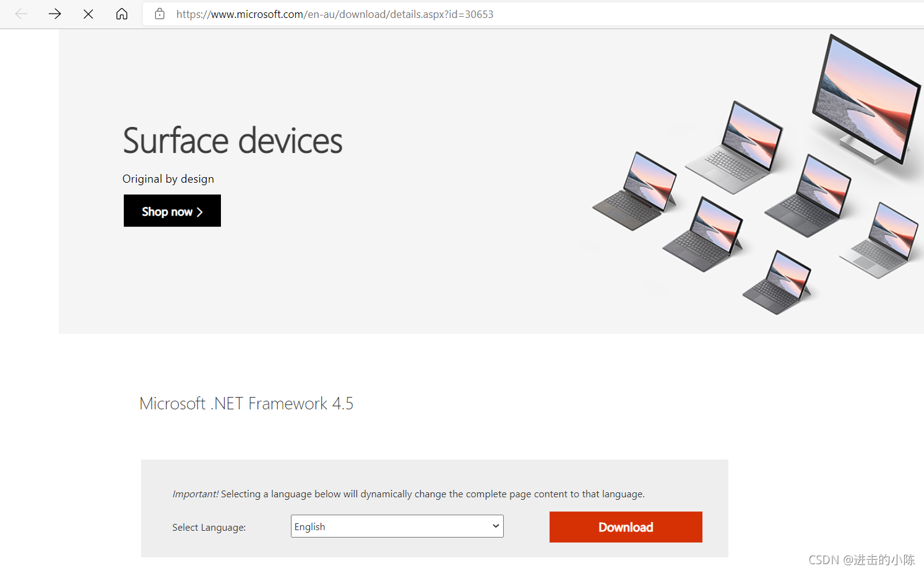Click the browser forward arrow
This screenshot has width=924, height=571.
point(54,14)
